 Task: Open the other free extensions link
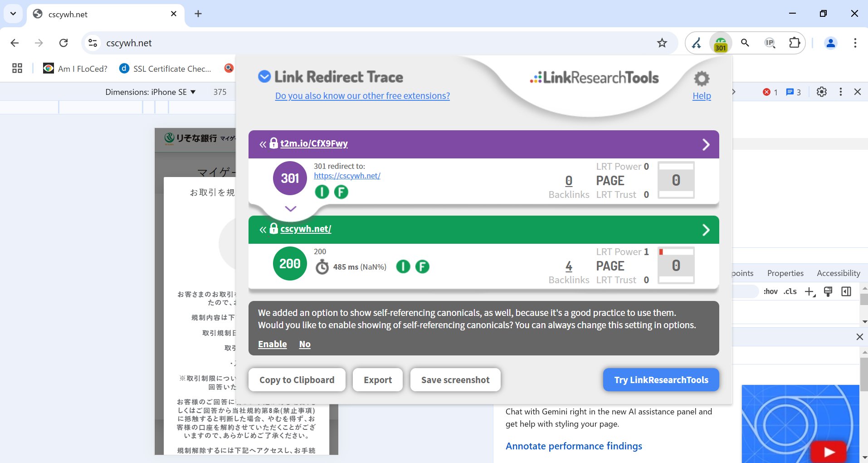tap(362, 96)
